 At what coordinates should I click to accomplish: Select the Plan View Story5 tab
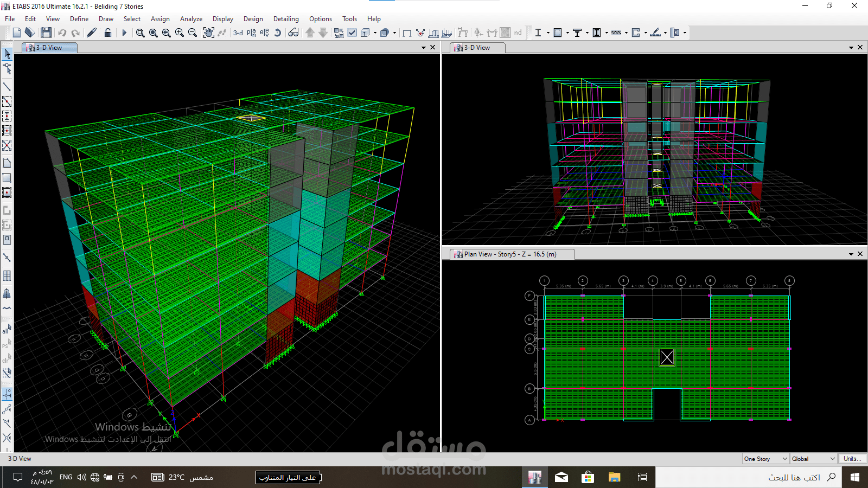click(x=510, y=254)
